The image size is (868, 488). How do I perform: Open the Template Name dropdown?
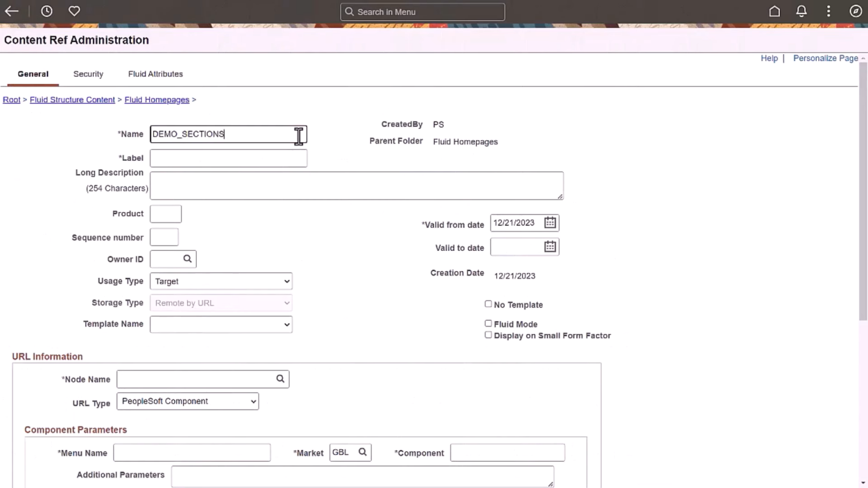(x=286, y=324)
